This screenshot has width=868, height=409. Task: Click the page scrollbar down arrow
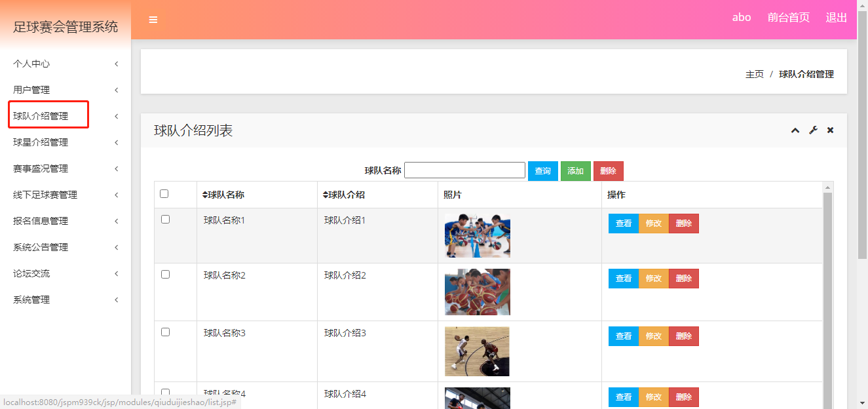click(x=862, y=402)
